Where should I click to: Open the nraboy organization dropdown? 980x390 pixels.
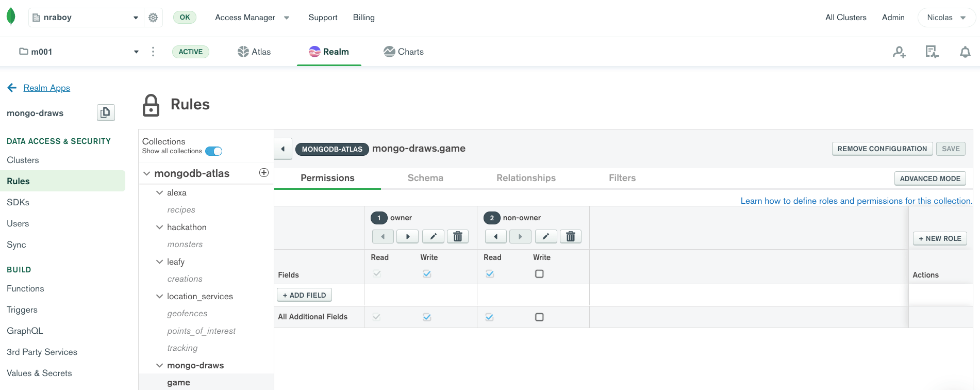[x=86, y=18]
